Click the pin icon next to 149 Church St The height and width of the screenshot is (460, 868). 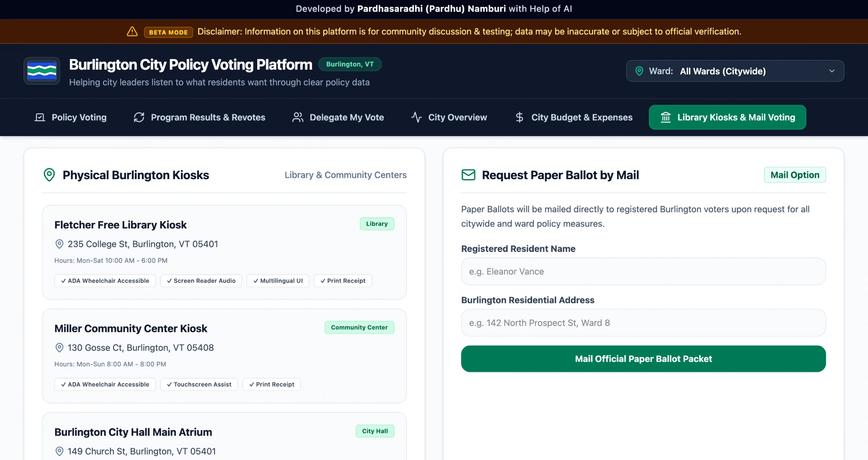click(59, 451)
